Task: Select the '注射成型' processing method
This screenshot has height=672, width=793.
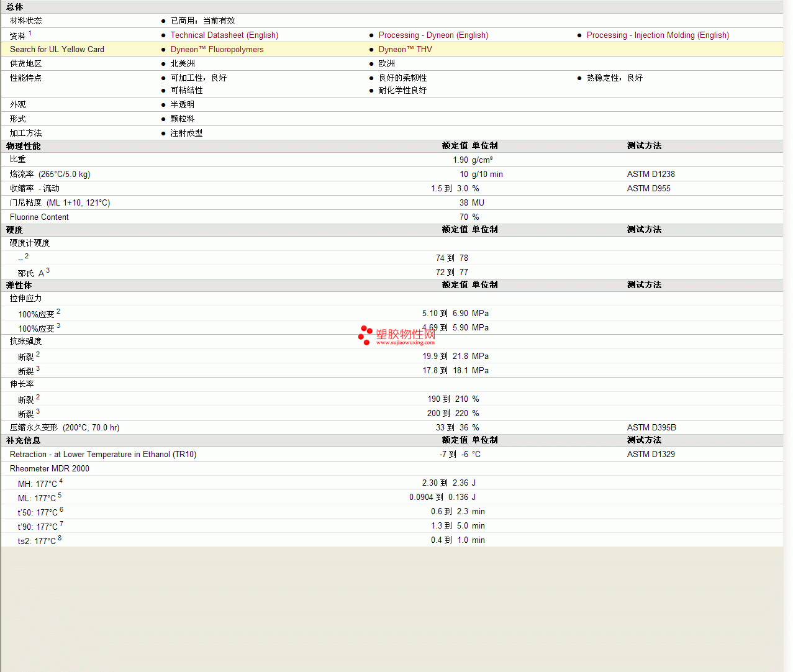Action: (187, 134)
